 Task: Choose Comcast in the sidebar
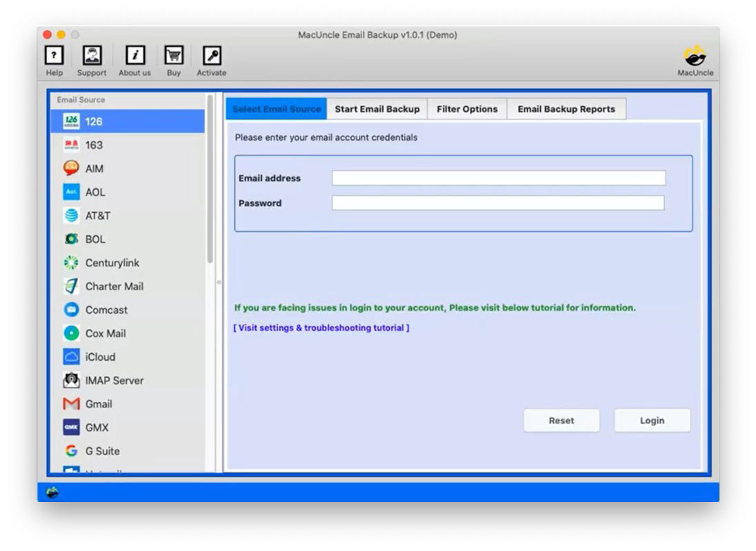[x=106, y=310]
